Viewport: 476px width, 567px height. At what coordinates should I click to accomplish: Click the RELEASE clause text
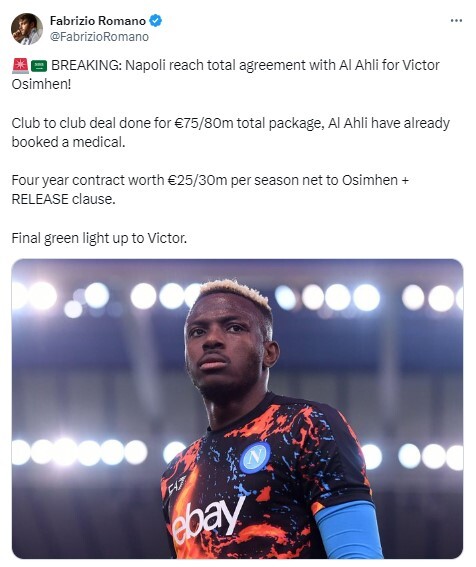(x=63, y=199)
